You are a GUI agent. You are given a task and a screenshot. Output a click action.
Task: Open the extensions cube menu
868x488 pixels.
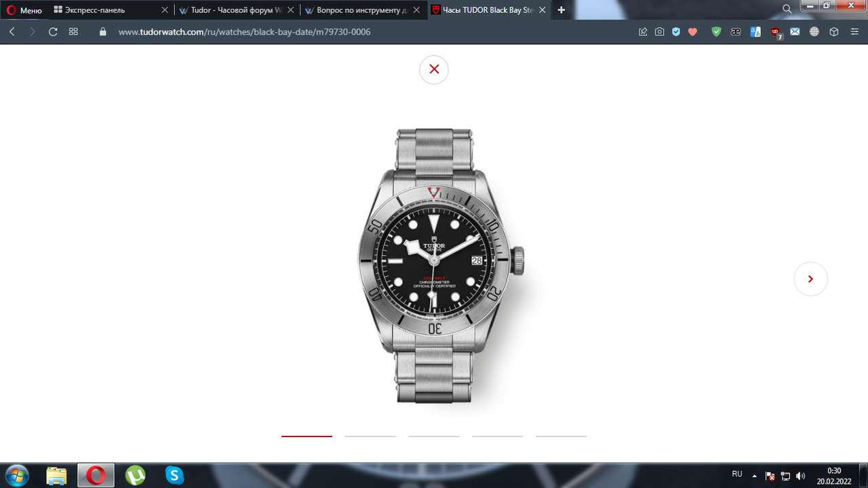[834, 32]
